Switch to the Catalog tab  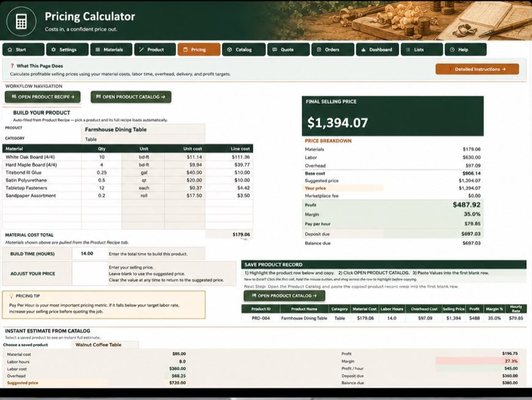click(x=243, y=50)
